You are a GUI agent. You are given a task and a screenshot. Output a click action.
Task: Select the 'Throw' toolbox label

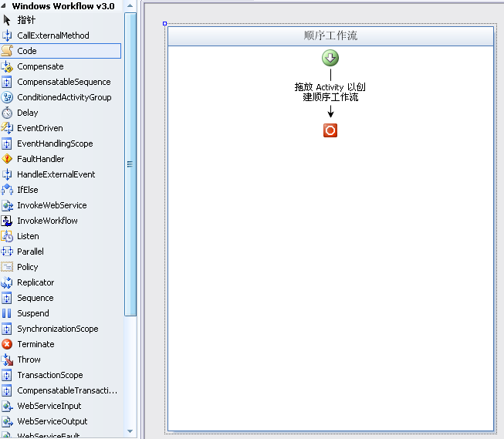click(29, 360)
